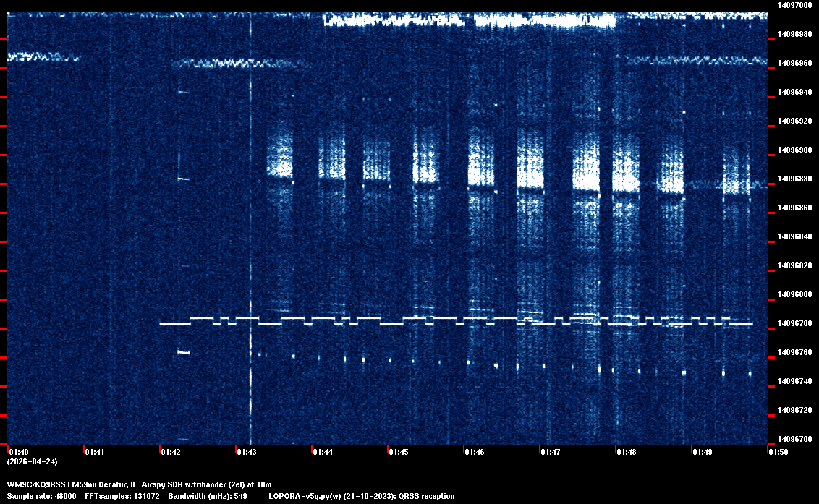Click the FFTsamples: 131072 readout
This screenshot has width=819, height=504.
pos(122,496)
